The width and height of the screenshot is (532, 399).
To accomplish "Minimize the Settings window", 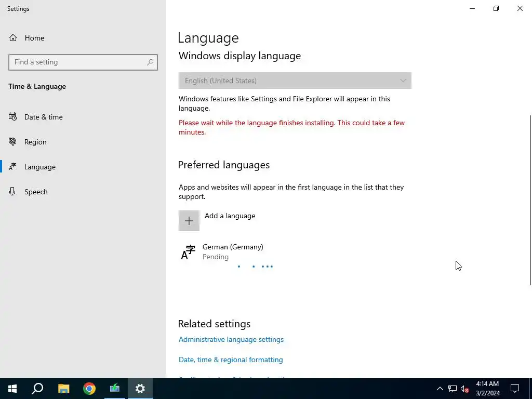I will [472, 8].
